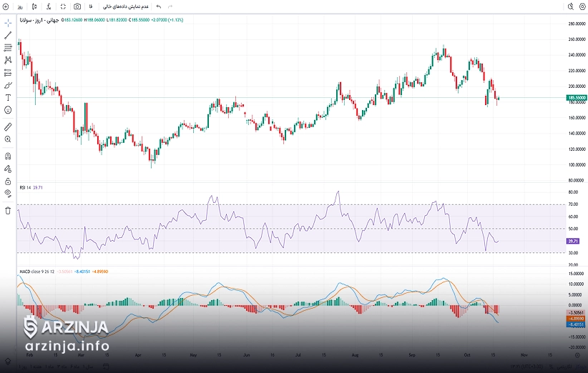Delete all drawings with trash icon
The width and height of the screenshot is (588, 373).
pos(8,211)
